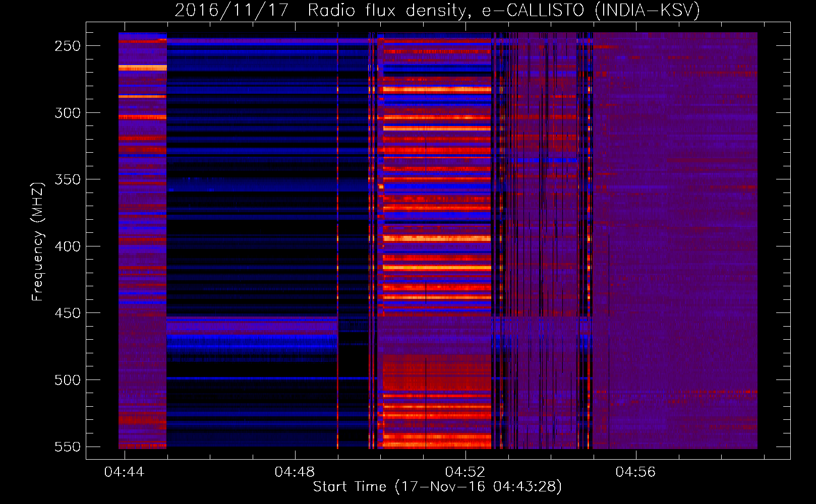Click the 400 frequency tick label
The height and width of the screenshot is (504, 816).
tap(68, 246)
